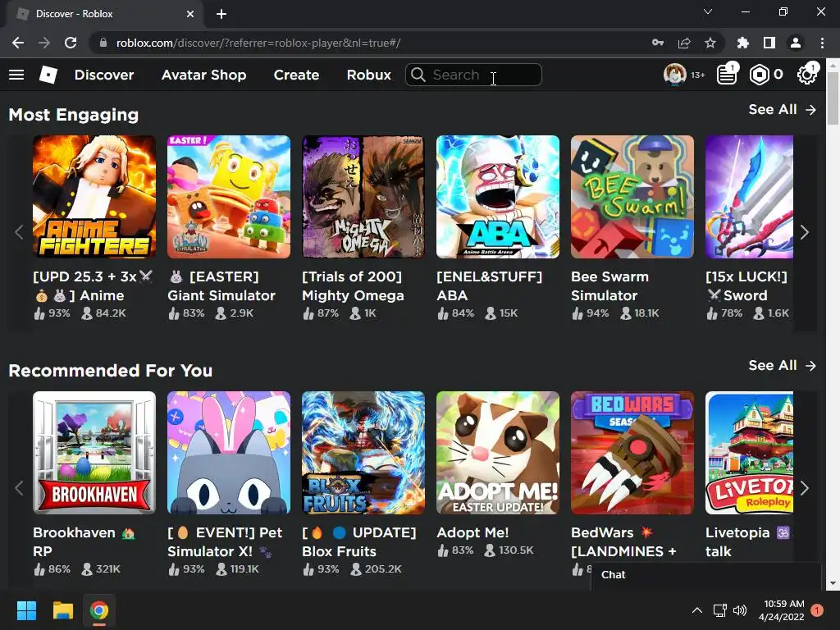
Task: Go to previous Most Engaging games
Action: click(x=20, y=232)
